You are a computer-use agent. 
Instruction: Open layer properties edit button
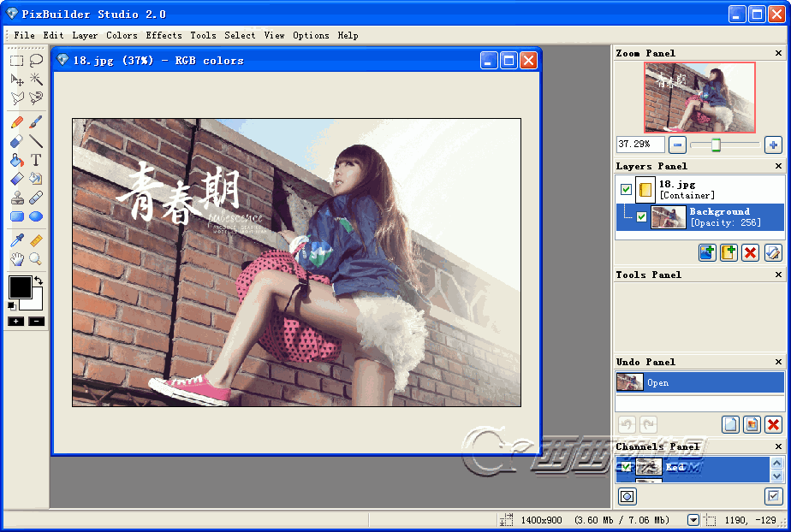773,252
